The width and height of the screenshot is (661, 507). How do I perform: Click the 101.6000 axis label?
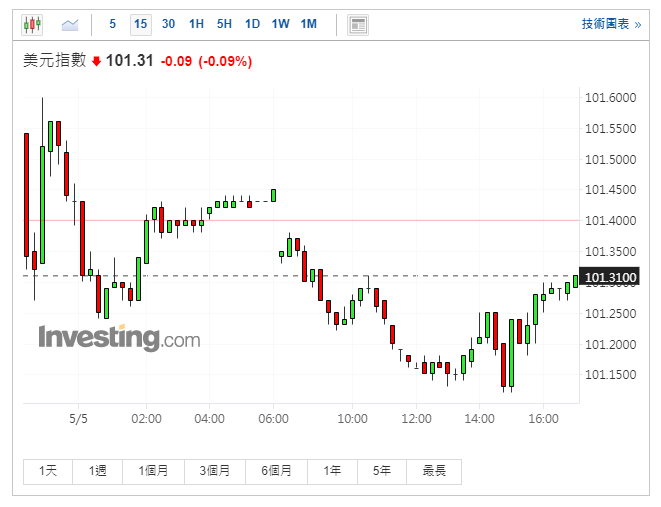(x=610, y=98)
